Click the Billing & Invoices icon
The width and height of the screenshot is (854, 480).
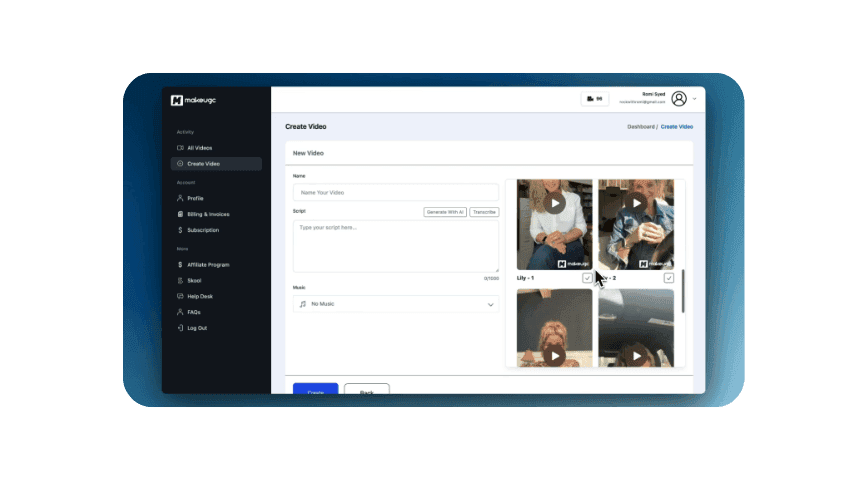pos(179,214)
